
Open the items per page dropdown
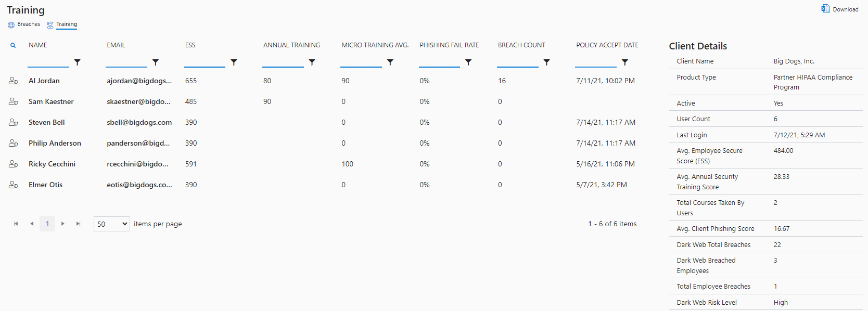(x=112, y=224)
